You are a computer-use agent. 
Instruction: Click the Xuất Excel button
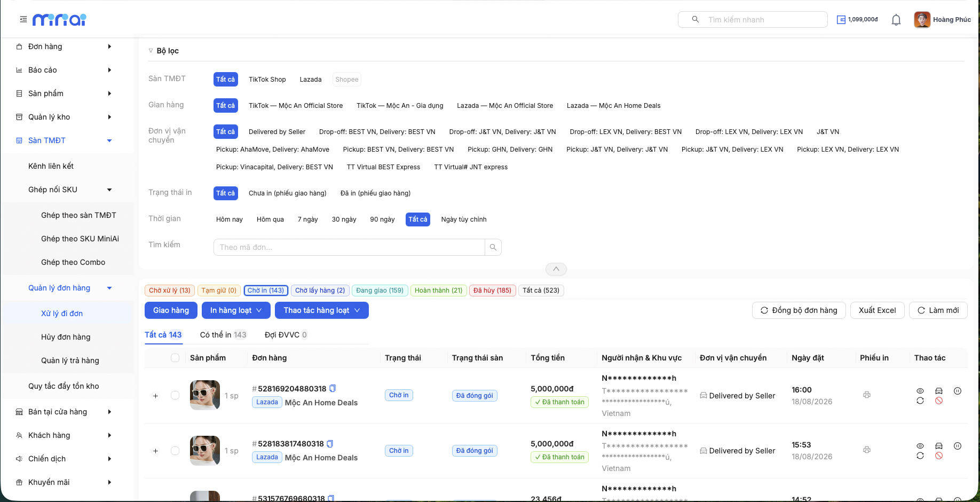tap(878, 310)
